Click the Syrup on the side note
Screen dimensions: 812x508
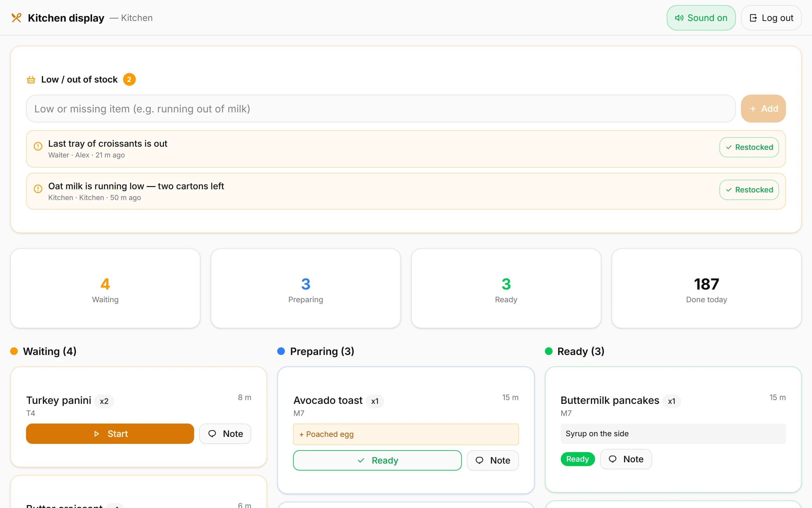(673, 434)
